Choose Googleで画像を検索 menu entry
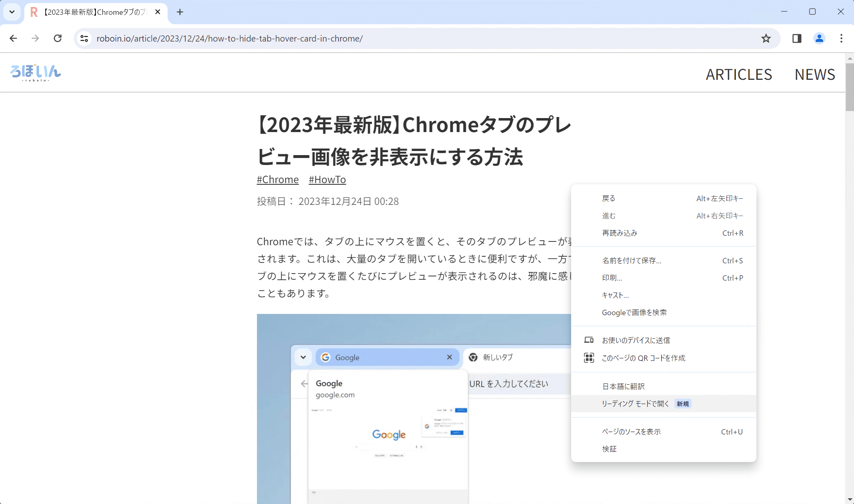 tap(663, 312)
